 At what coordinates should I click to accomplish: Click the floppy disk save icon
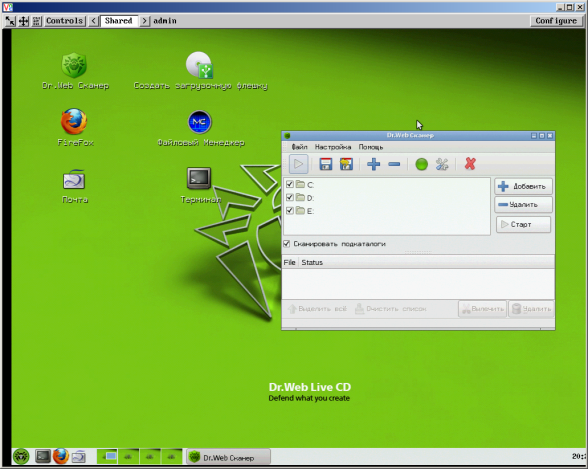point(326,164)
